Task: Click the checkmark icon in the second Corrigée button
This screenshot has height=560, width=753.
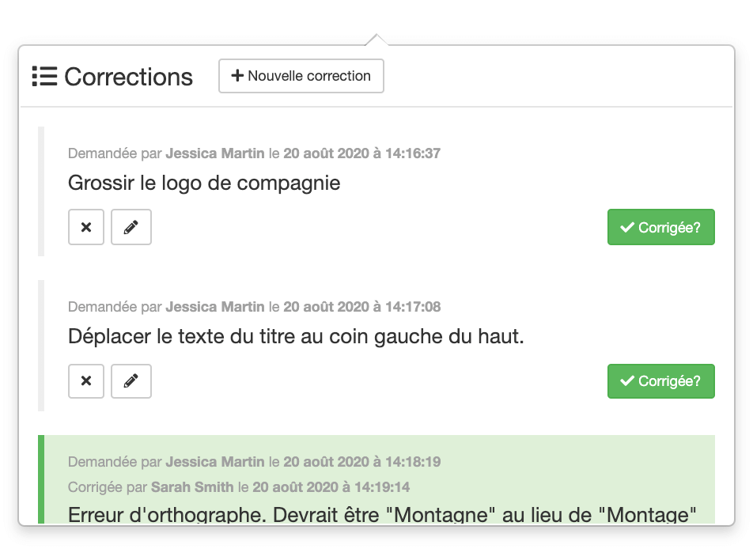Action: click(x=626, y=381)
